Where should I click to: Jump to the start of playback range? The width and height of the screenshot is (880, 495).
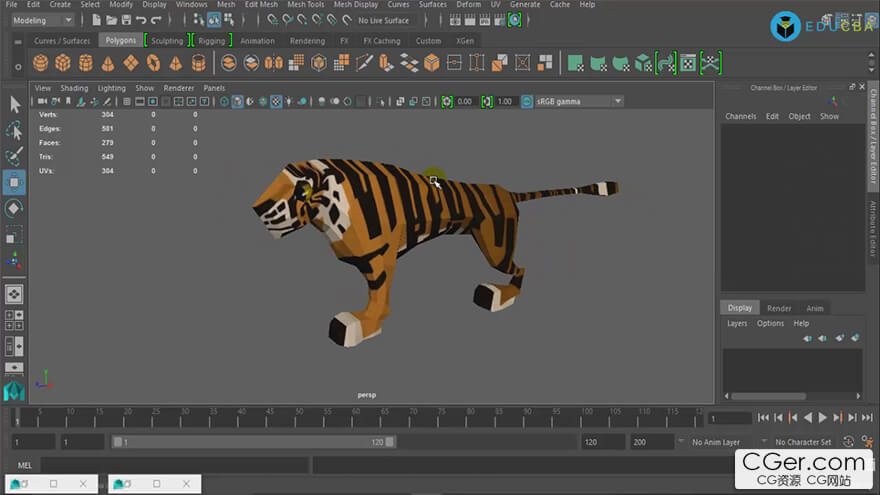[x=763, y=417]
